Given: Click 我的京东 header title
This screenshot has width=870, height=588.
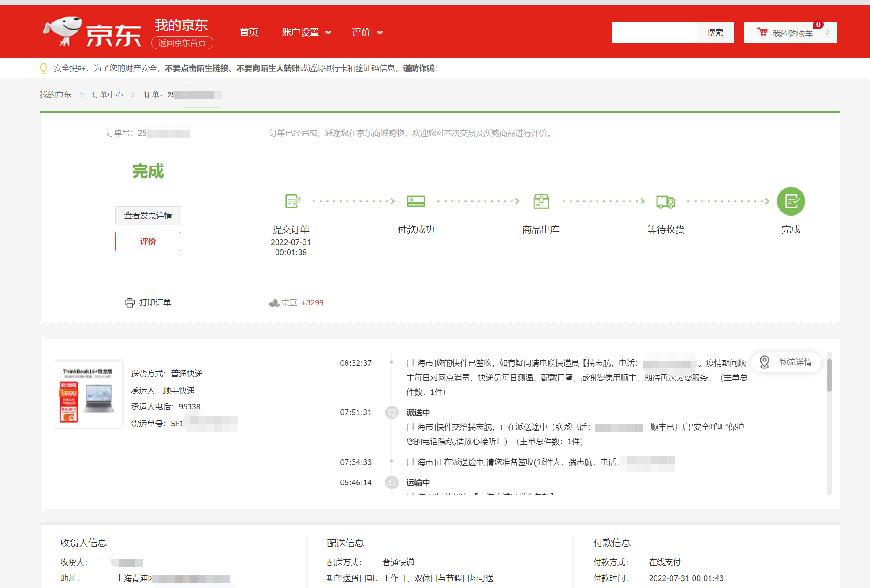Looking at the screenshot, I should (x=181, y=25).
